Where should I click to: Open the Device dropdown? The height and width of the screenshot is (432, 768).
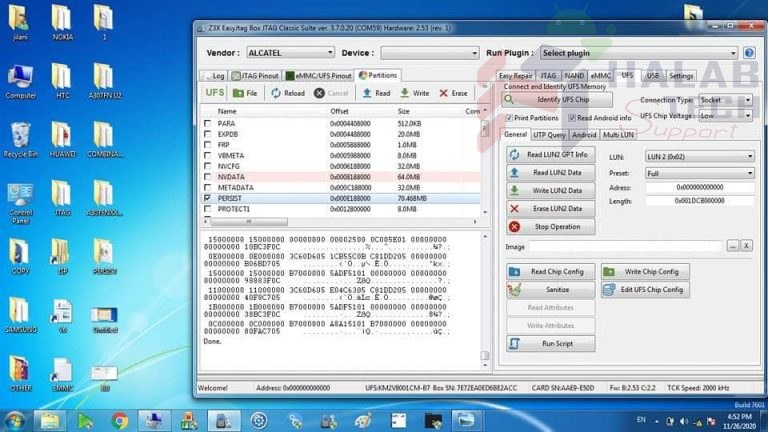(430, 52)
